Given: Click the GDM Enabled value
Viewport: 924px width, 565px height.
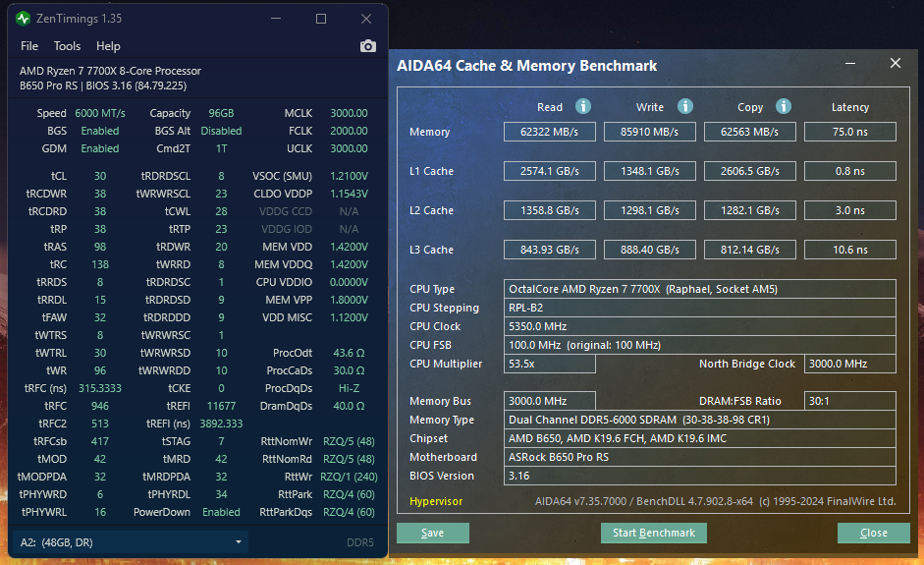Looking at the screenshot, I should point(99,148).
